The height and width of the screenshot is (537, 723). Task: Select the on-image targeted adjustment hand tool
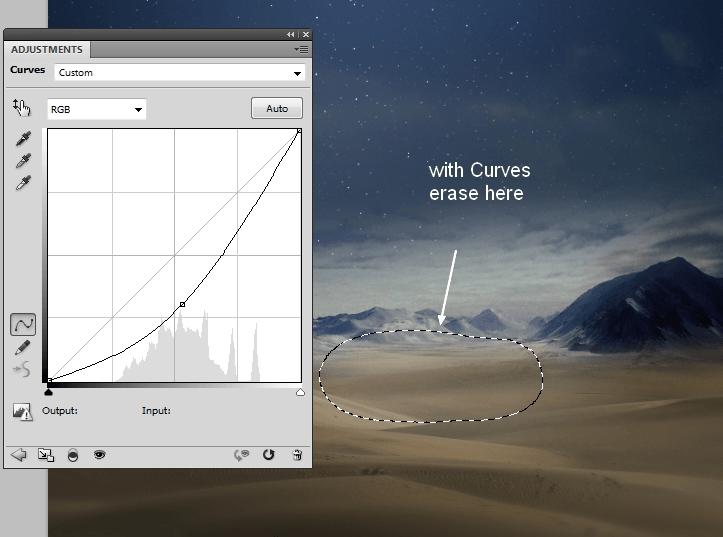click(x=21, y=107)
